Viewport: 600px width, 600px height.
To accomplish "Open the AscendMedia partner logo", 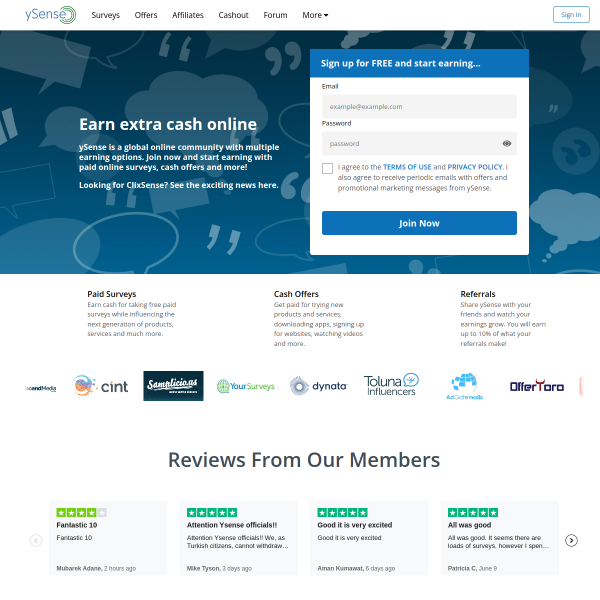I will pyautogui.click(x=41, y=388).
